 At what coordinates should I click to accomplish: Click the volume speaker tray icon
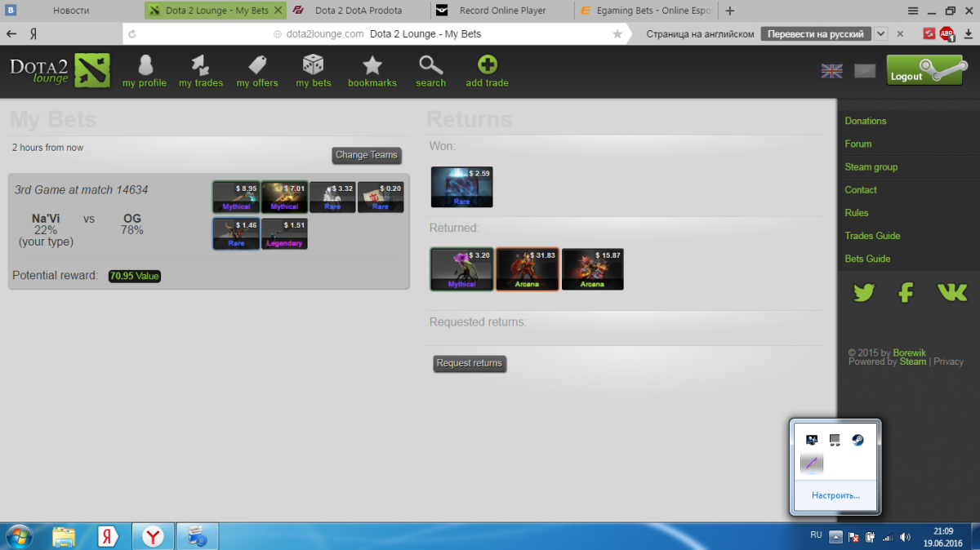point(906,537)
